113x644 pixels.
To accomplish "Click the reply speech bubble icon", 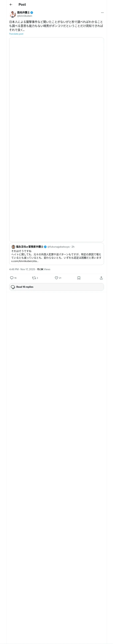I will pyautogui.click(x=12, y=278).
